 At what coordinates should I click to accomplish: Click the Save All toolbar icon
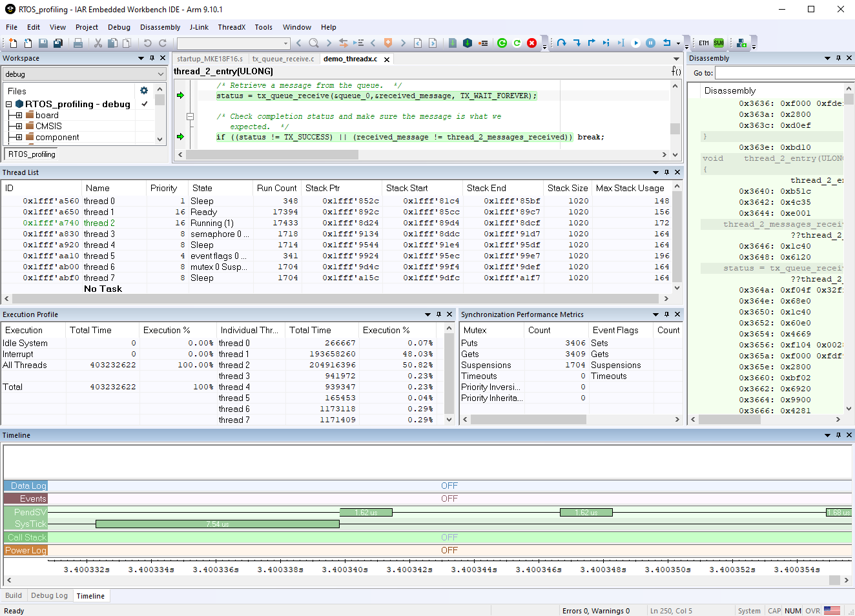point(57,43)
